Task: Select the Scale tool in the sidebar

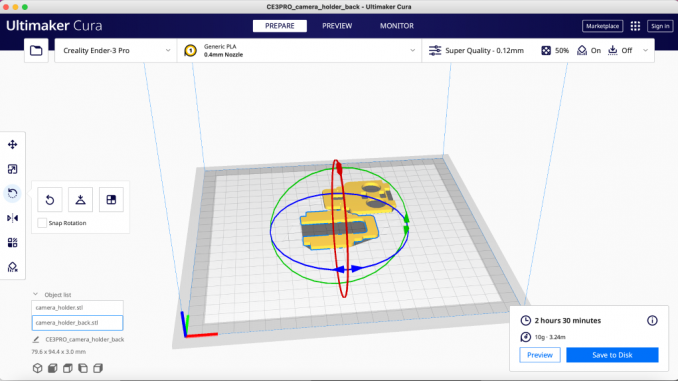Action: tap(13, 169)
